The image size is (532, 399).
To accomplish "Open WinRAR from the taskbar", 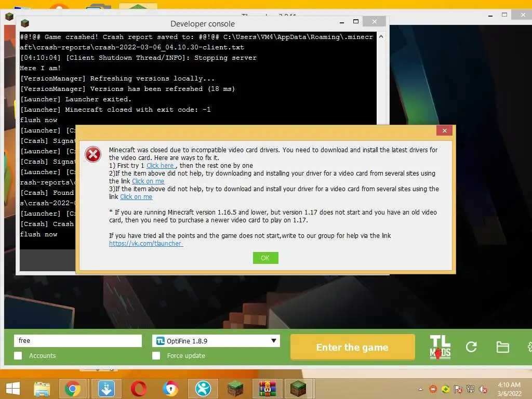I will pyautogui.click(x=268, y=389).
